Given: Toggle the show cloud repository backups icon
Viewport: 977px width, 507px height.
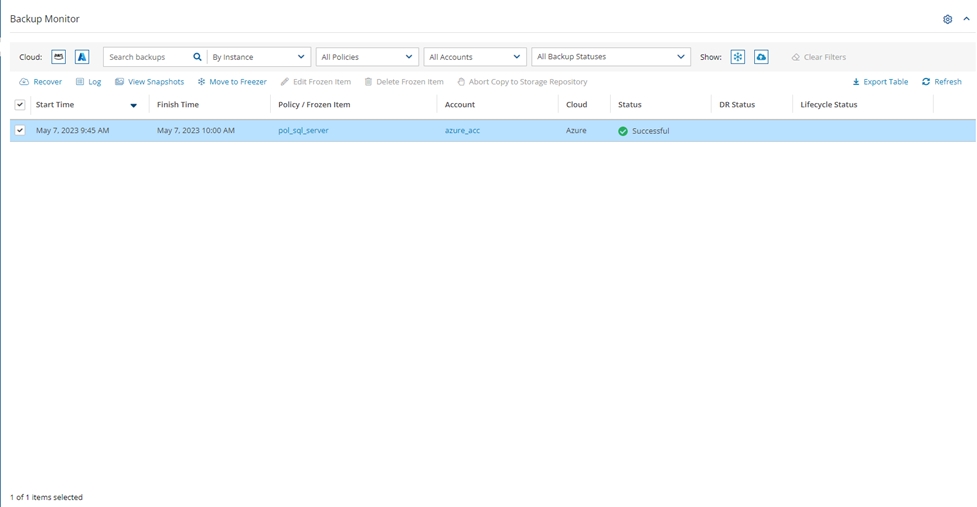Looking at the screenshot, I should point(761,57).
